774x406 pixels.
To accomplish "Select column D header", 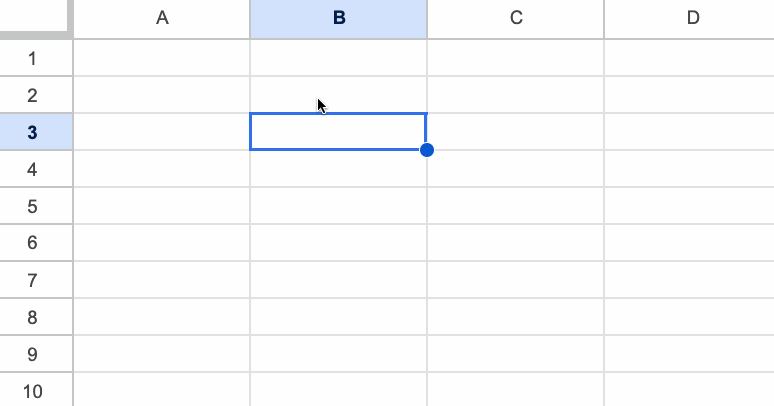I will tap(692, 18).
